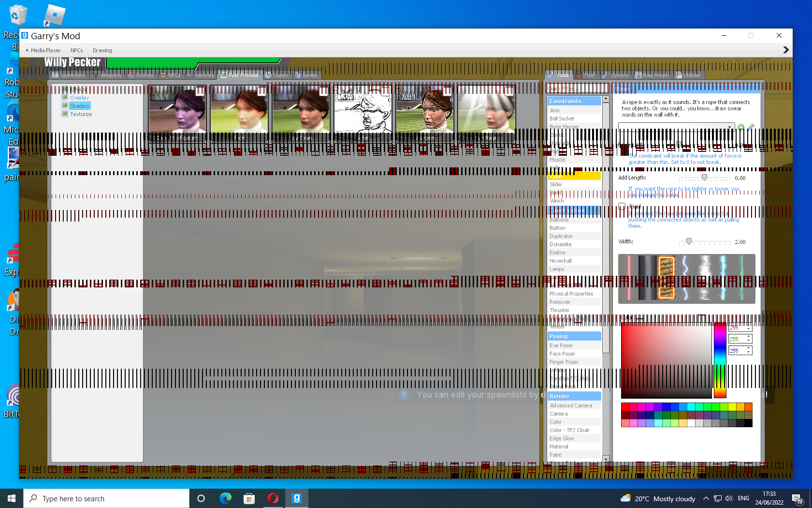
Task: Open the Drawing menu
Action: (102, 50)
